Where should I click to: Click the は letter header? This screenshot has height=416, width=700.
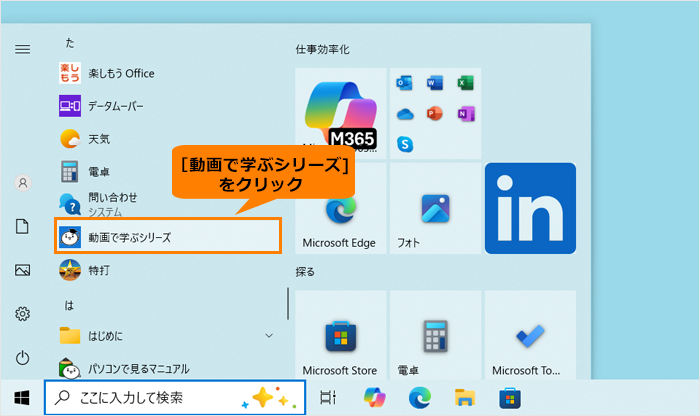click(69, 306)
